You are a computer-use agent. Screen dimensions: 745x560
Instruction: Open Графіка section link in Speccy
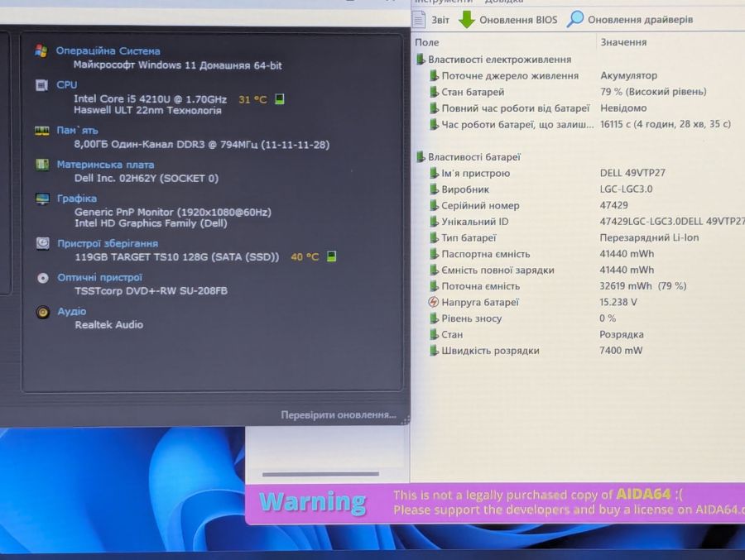pyautogui.click(x=76, y=199)
